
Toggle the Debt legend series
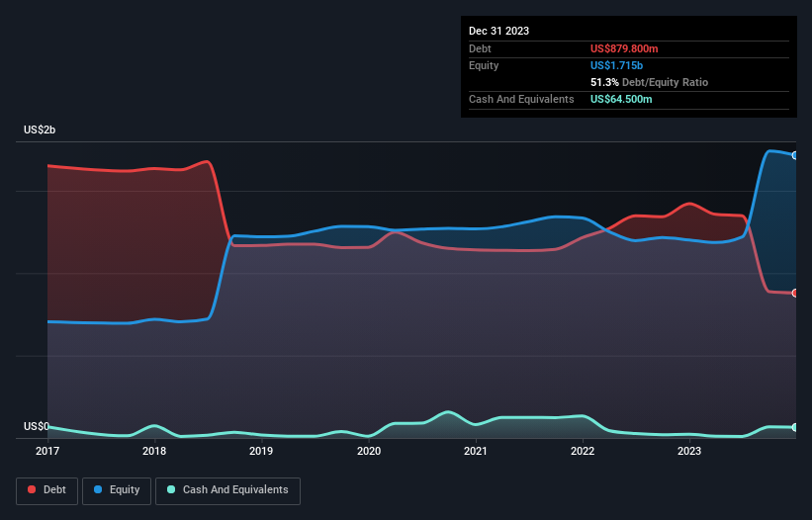pos(46,490)
